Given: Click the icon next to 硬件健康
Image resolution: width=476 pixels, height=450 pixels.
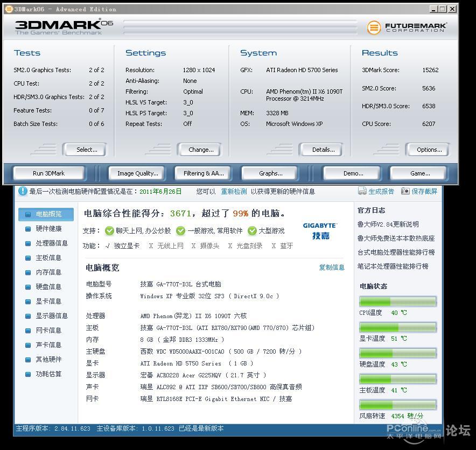Looking at the screenshot, I should [x=28, y=229].
